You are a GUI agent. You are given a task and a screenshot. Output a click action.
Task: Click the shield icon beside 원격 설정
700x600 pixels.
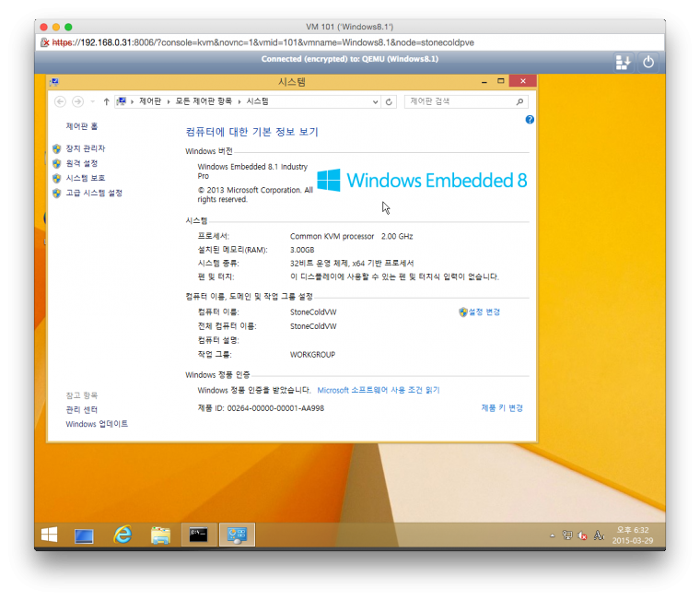pyautogui.click(x=56, y=163)
